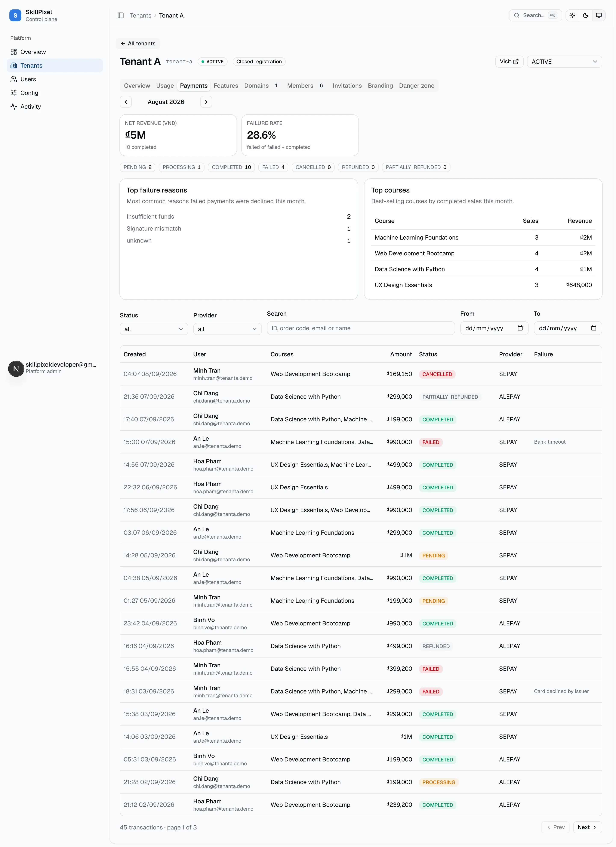Open Activity in sidebar
The width and height of the screenshot is (616, 847).
pos(55,107)
